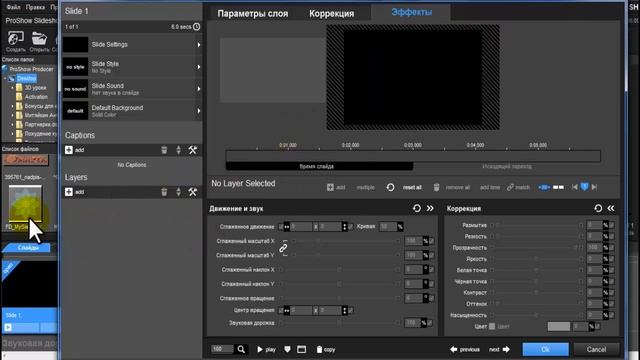640x360 pixels.
Task: Expand the Default Background row arrow
Action: coord(199,111)
